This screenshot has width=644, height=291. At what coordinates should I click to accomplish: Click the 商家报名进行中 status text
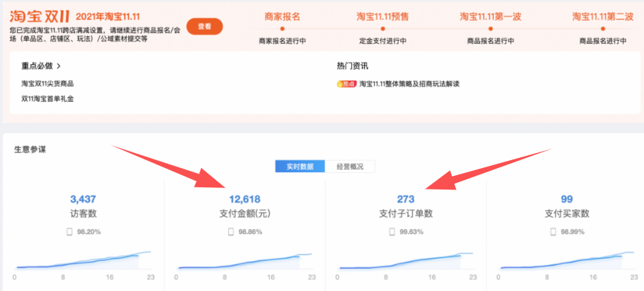(x=282, y=41)
